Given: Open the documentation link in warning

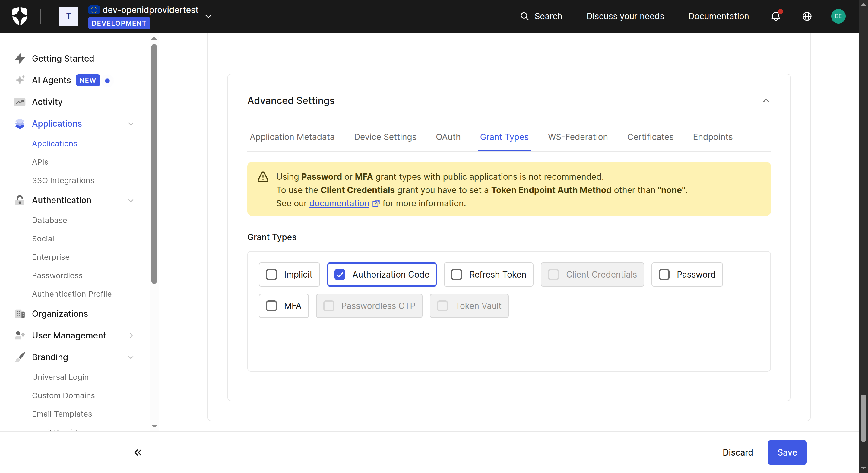Looking at the screenshot, I should tap(339, 203).
